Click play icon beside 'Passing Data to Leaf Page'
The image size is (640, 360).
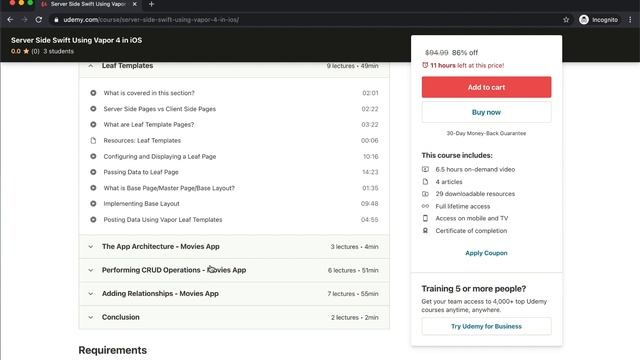tap(93, 172)
